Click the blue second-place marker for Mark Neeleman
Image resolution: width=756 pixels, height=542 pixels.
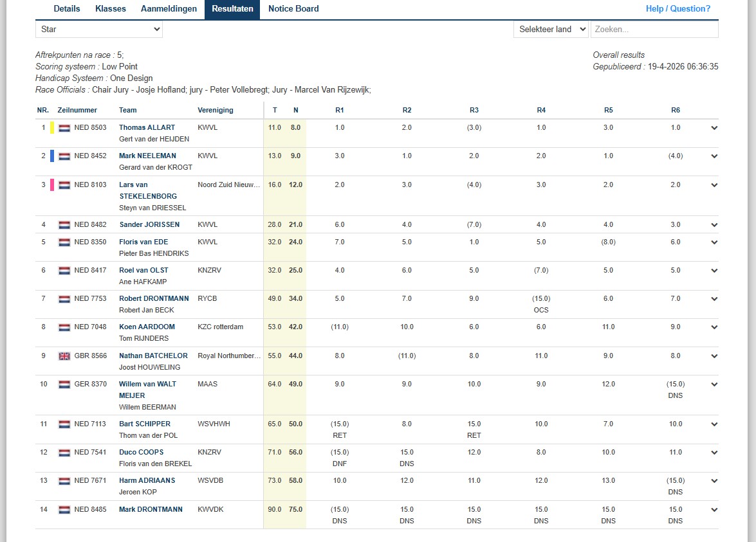coord(52,156)
